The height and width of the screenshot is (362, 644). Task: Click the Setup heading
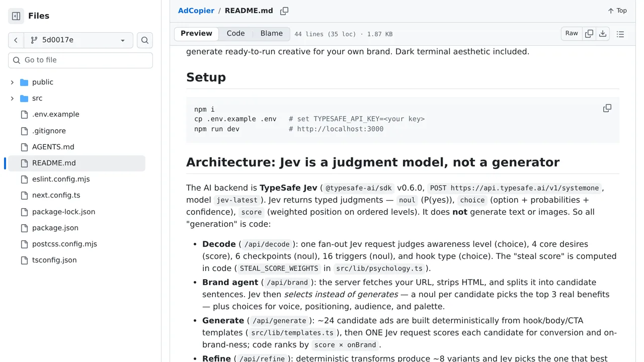[x=206, y=77]
